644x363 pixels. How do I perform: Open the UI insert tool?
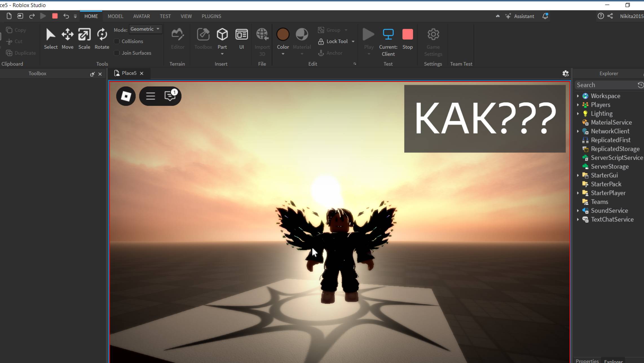pyautogui.click(x=241, y=38)
